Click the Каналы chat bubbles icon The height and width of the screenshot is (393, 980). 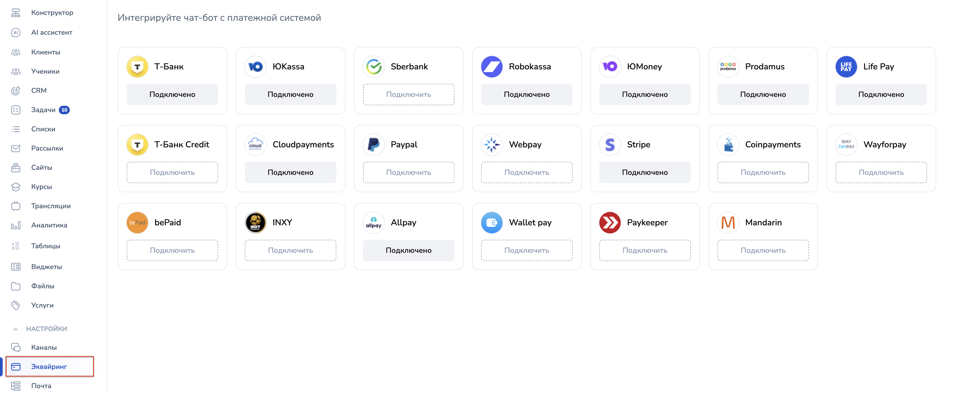click(x=16, y=347)
